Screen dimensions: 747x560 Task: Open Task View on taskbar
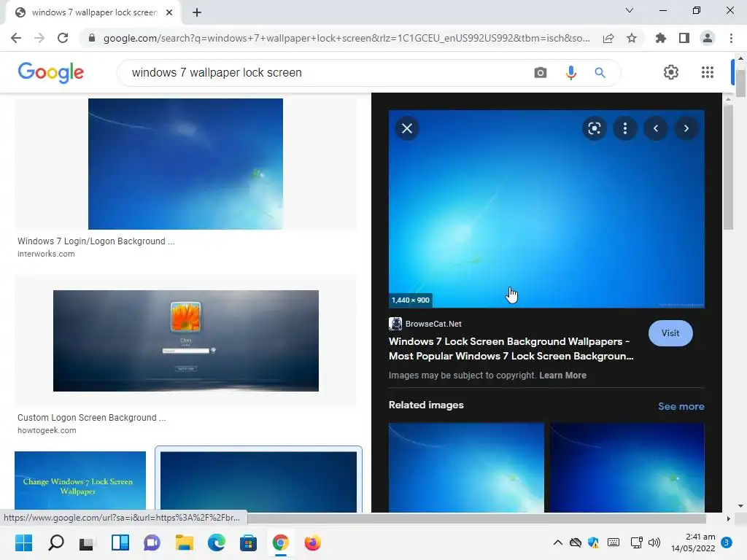[88, 542]
